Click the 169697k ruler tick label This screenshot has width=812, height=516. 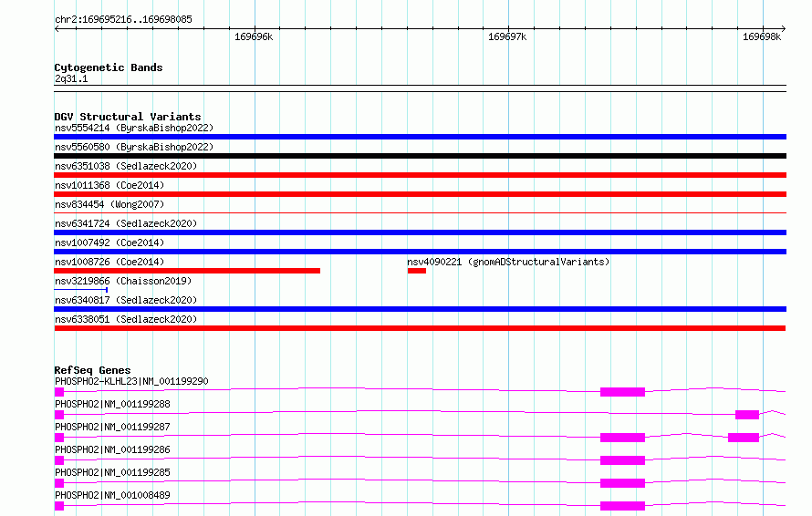click(x=507, y=36)
